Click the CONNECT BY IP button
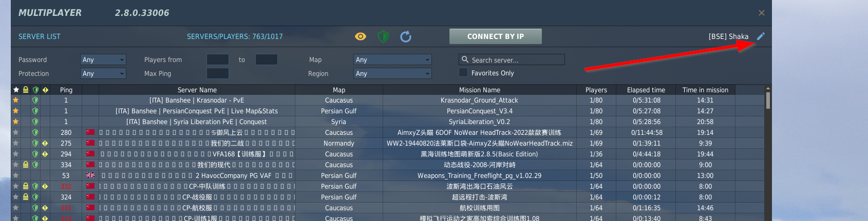868x221 pixels. (x=496, y=36)
